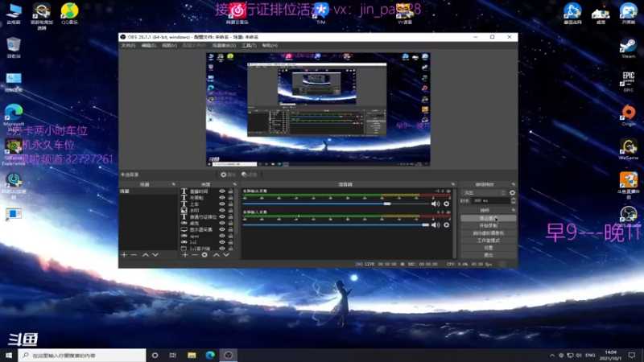Viewport: 644px width, 362px height.
Task: Open Microsoft Edge desktop shortcut
Action: pos(14,115)
